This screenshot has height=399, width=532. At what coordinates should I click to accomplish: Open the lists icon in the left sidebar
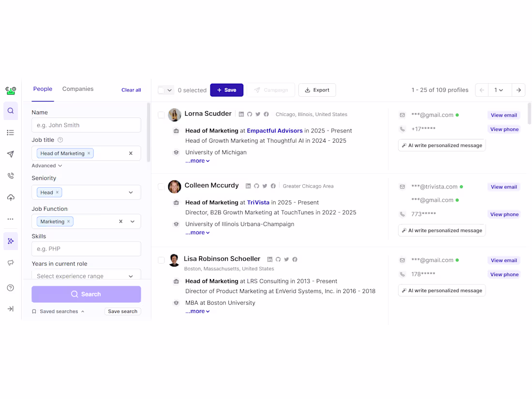pyautogui.click(x=11, y=133)
